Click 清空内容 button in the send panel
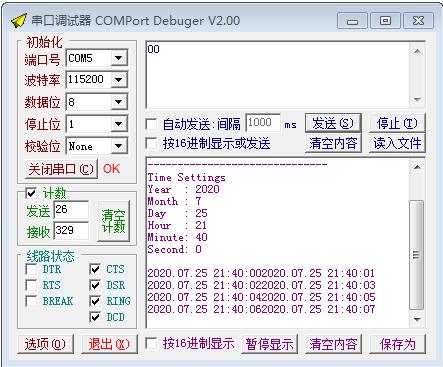Viewport: 443px width, 367px height. pyautogui.click(x=333, y=144)
